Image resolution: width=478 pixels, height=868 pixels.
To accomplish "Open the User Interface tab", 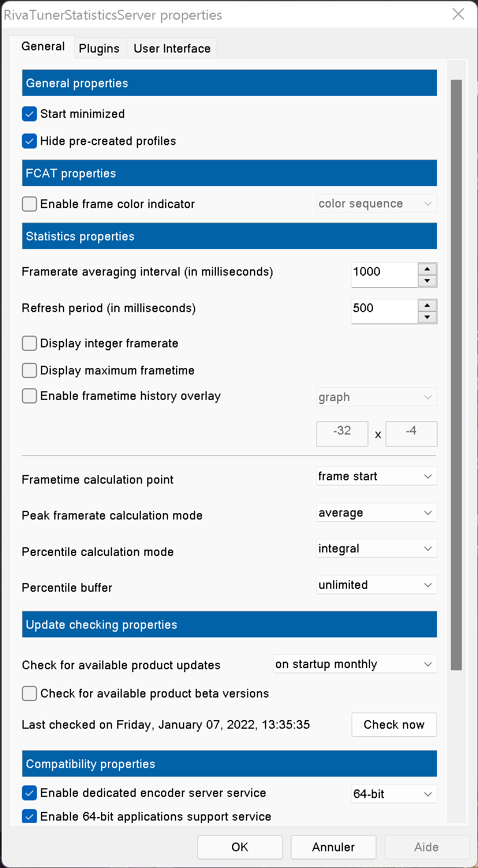I will tap(172, 49).
